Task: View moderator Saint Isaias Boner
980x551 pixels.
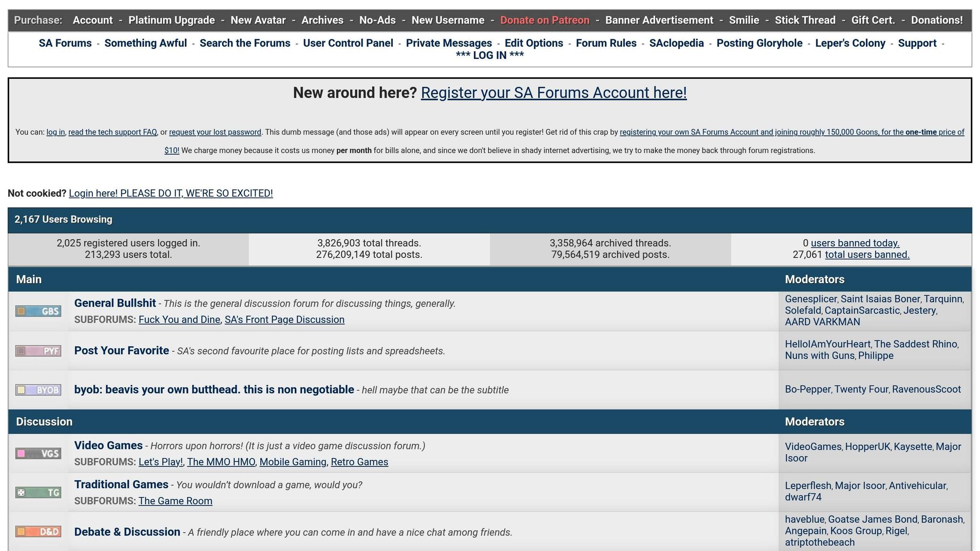Action: 880,299
